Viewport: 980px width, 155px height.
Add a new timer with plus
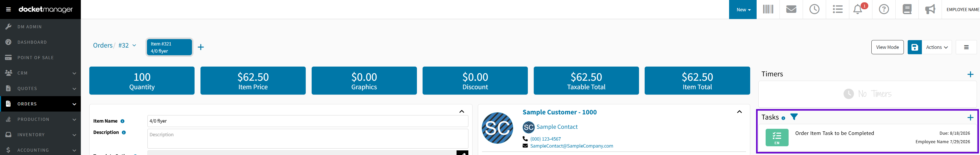[x=970, y=75]
